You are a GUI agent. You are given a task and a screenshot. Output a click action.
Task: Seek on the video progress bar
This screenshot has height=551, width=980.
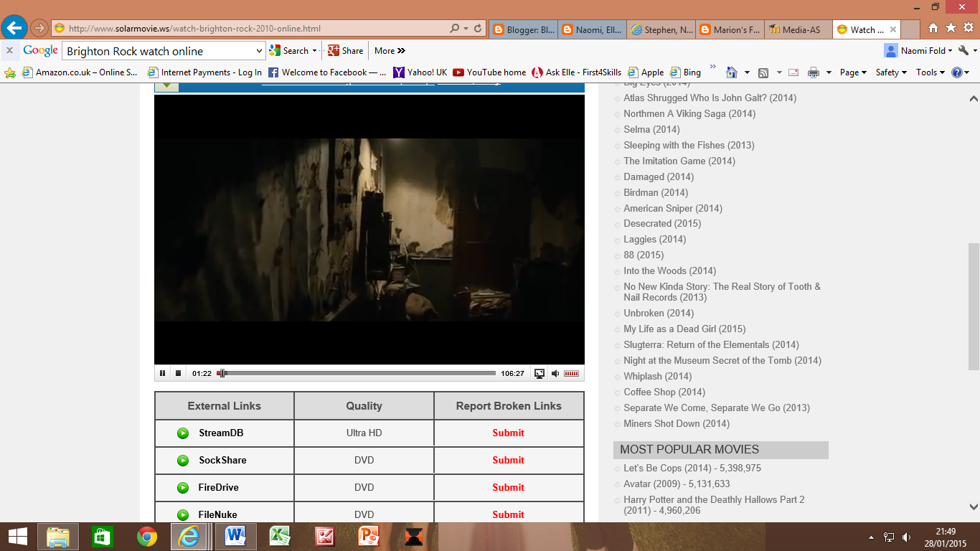coord(357,373)
